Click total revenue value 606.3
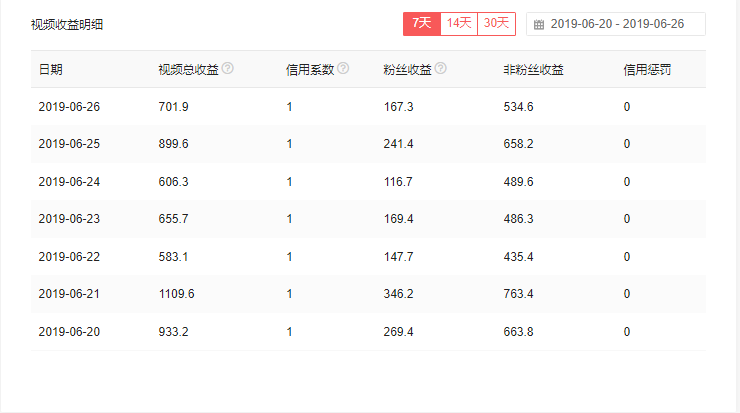740x413 pixels. tap(173, 182)
